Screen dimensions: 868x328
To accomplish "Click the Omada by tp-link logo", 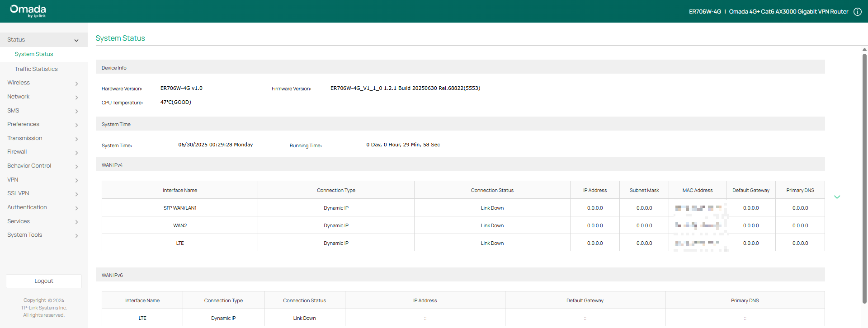I will click(28, 11).
